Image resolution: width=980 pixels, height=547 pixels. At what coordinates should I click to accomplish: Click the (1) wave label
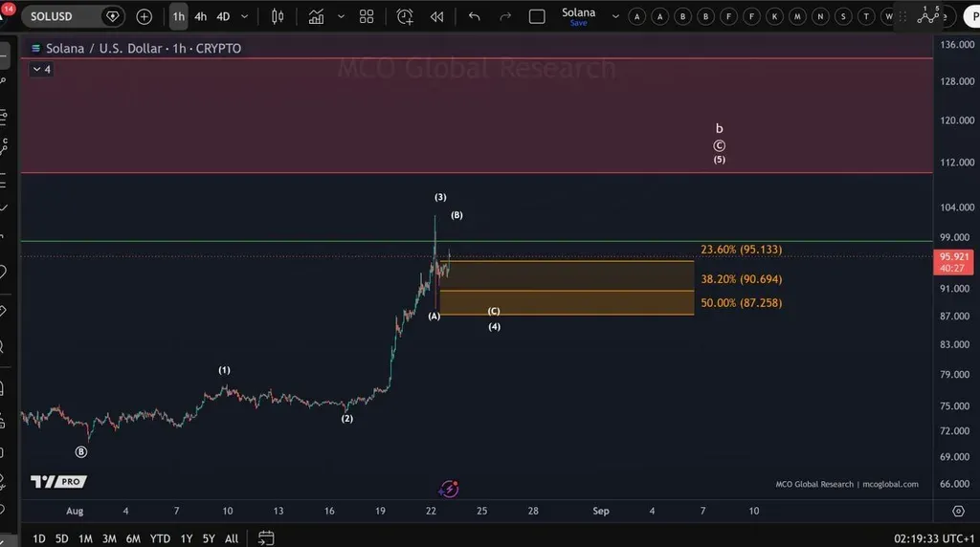point(224,370)
